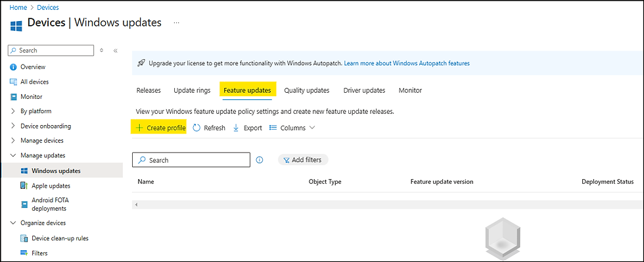The height and width of the screenshot is (262, 644).
Task: Click the All devices icon in sidebar
Action: pyautogui.click(x=13, y=82)
